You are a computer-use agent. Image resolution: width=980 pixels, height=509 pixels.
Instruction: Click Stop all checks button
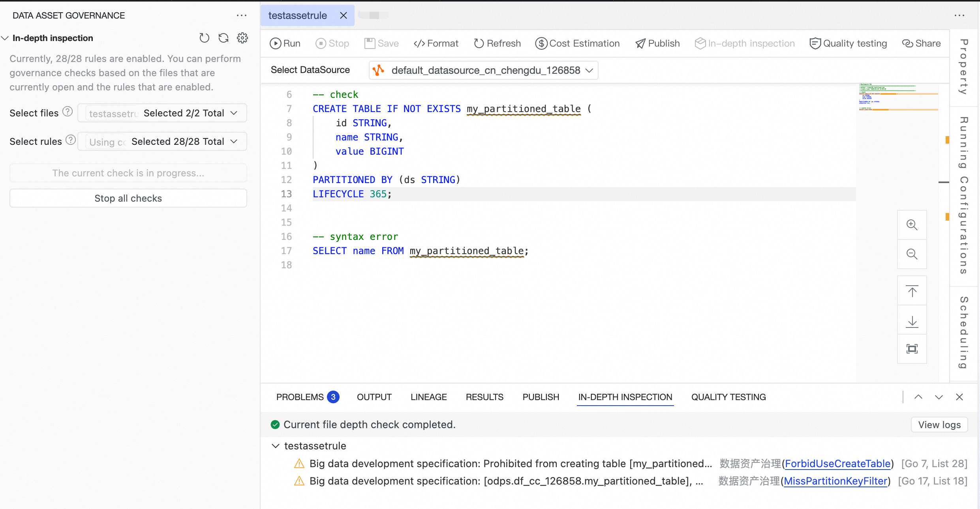pyautogui.click(x=128, y=198)
